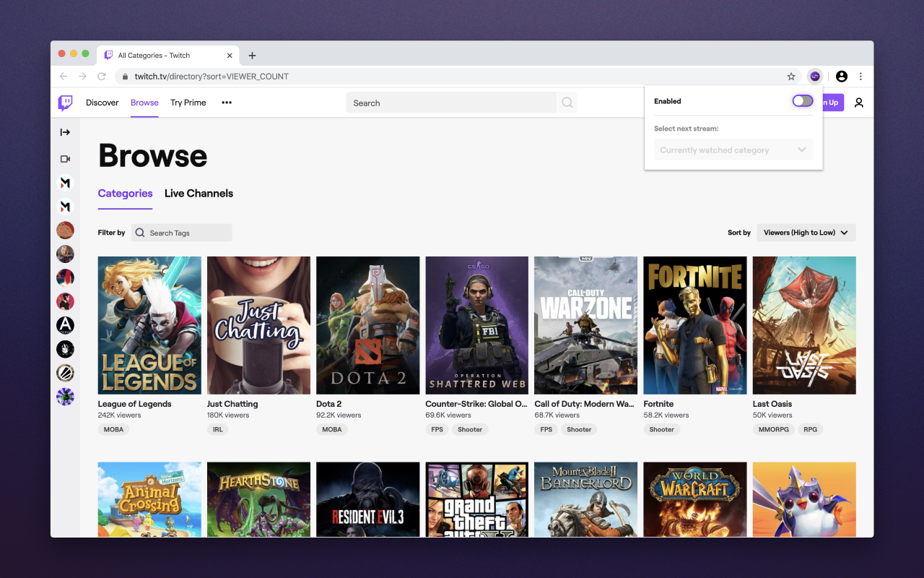Open the World of Warcraft cover thumbnail
924x578 pixels.
(x=694, y=499)
